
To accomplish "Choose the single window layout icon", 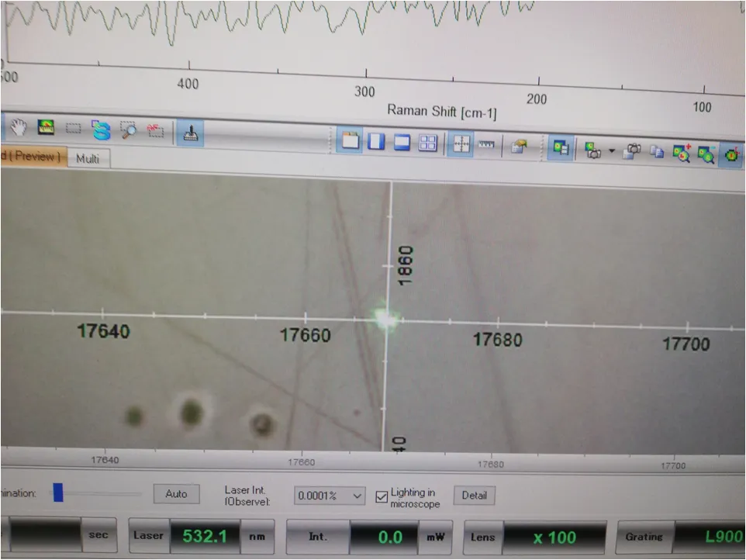I will click(351, 140).
